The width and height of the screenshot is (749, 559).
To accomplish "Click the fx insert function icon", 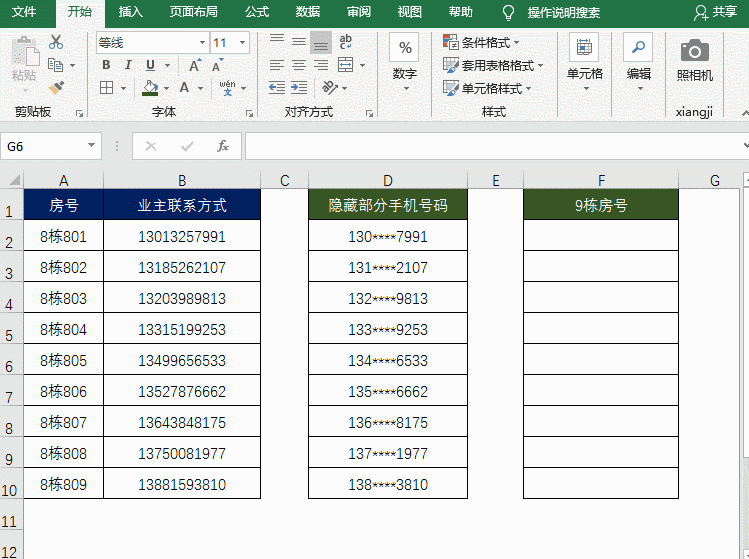I will [223, 146].
